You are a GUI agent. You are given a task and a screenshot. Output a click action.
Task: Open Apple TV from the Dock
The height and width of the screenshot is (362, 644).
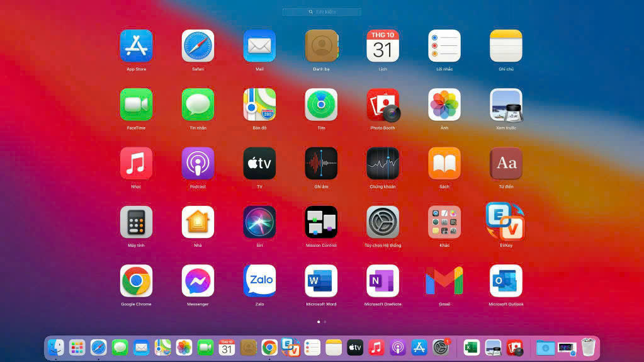click(x=355, y=348)
